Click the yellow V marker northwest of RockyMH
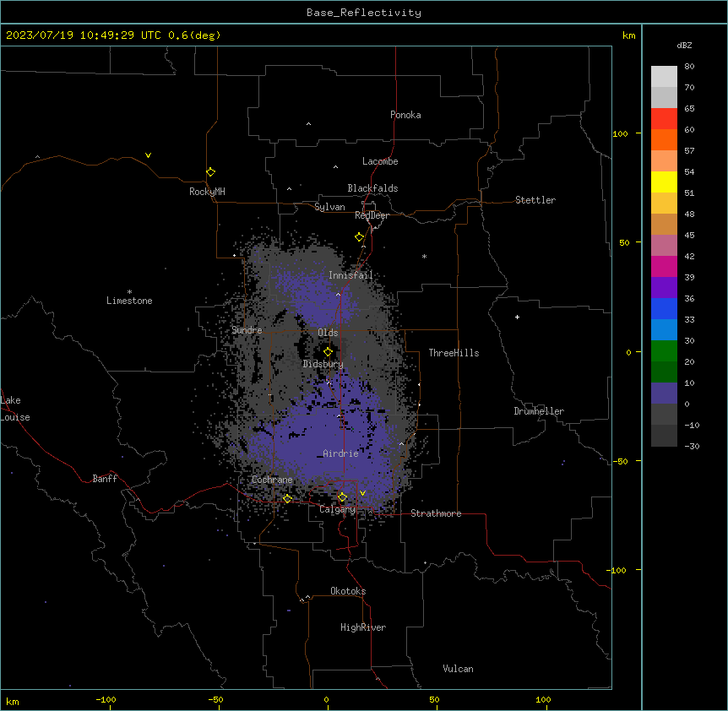 [x=148, y=155]
